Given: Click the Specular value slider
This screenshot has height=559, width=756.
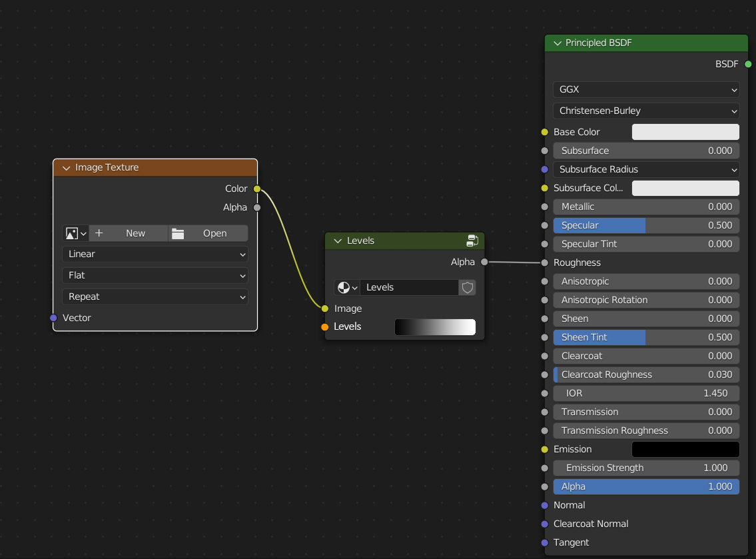Looking at the screenshot, I should (x=646, y=225).
